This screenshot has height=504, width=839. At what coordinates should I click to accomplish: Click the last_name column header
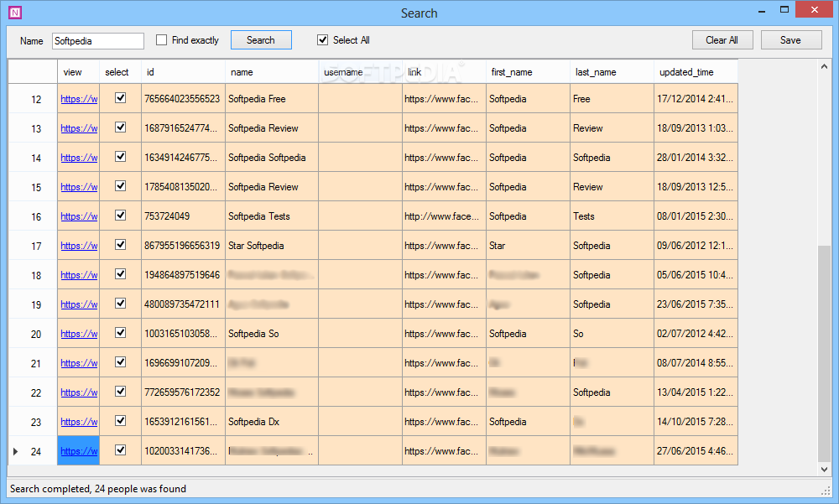[x=612, y=72]
